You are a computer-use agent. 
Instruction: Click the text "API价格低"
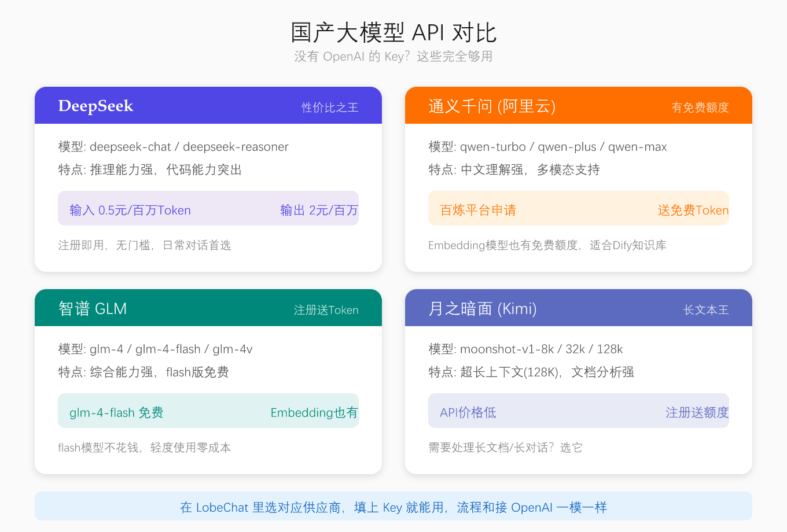(x=468, y=413)
